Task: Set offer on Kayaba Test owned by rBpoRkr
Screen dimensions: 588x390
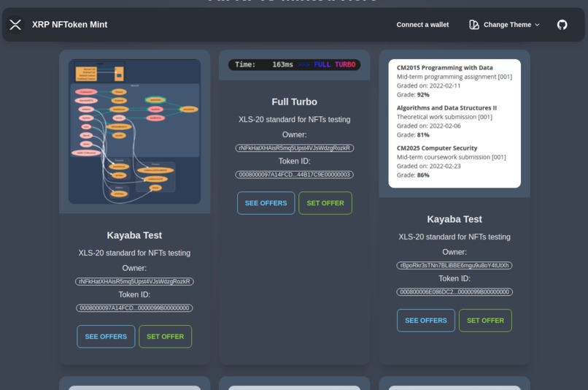Action: click(485, 321)
